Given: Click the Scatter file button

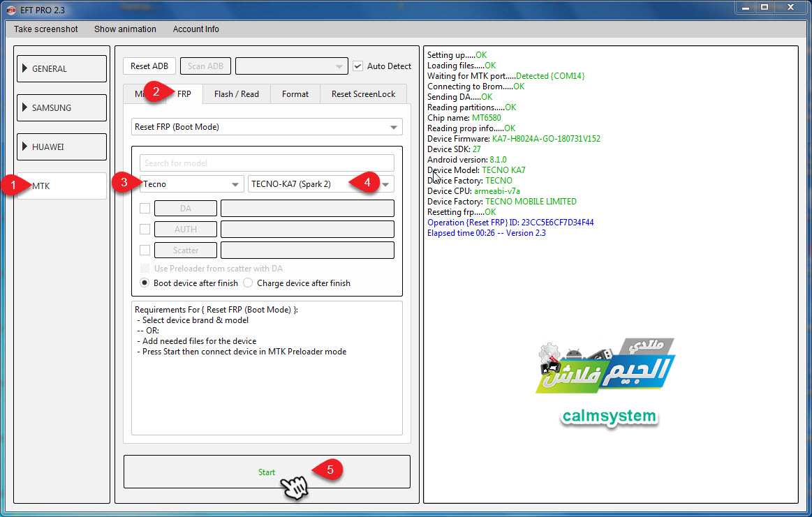Looking at the screenshot, I should (186, 250).
